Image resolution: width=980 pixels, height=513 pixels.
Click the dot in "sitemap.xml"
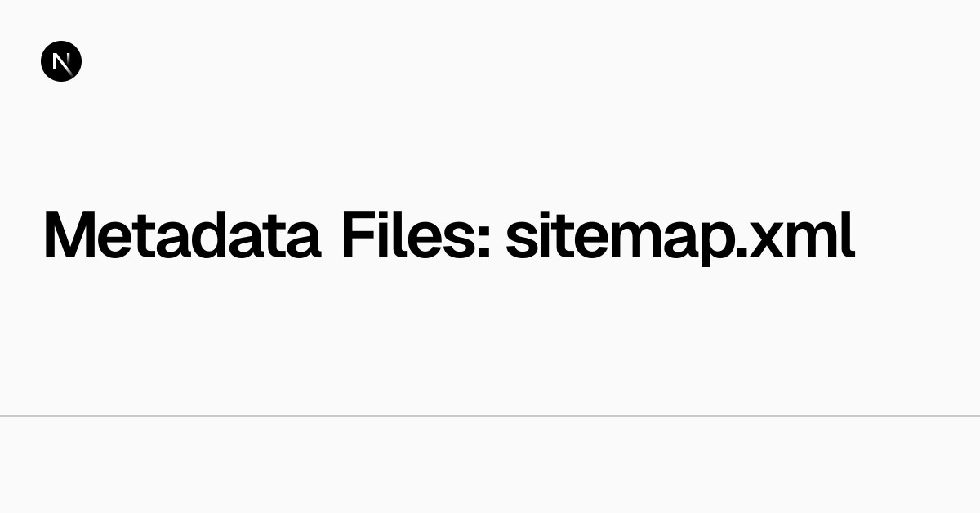tap(742, 254)
